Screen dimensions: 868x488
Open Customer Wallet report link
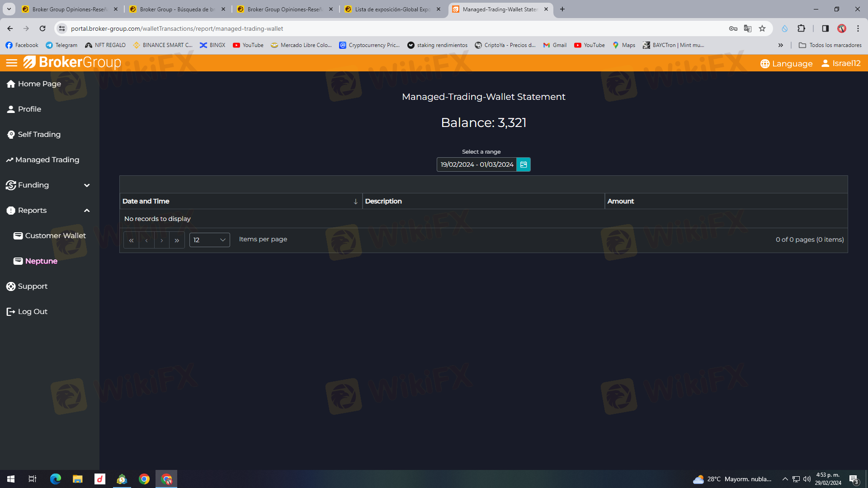point(55,235)
